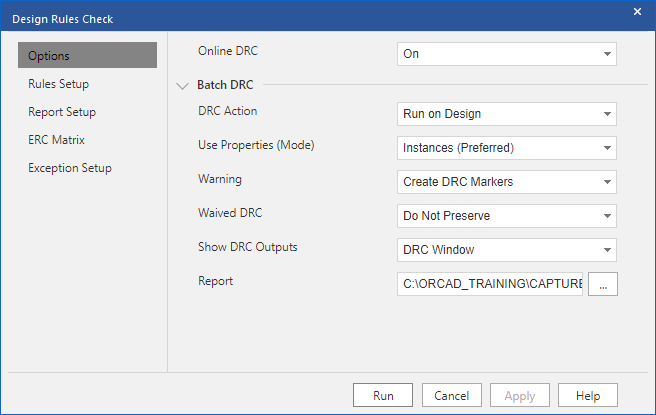Switch to Report Setup page
This screenshot has height=415, width=656.
click(62, 112)
